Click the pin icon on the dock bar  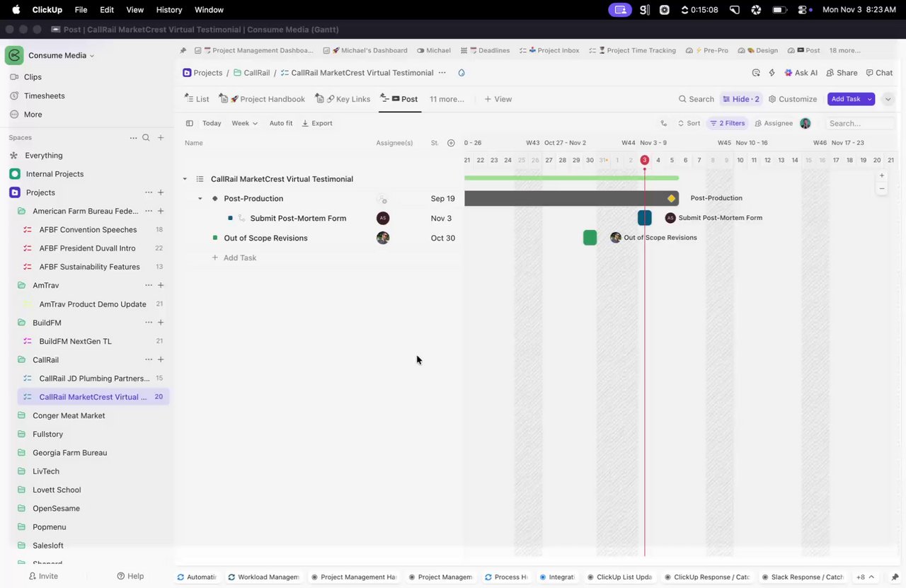pos(895,577)
